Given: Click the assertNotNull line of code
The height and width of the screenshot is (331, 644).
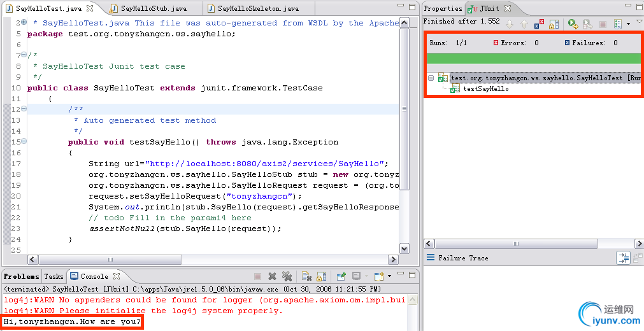Looking at the screenshot, I should pyautogui.click(x=185, y=229).
